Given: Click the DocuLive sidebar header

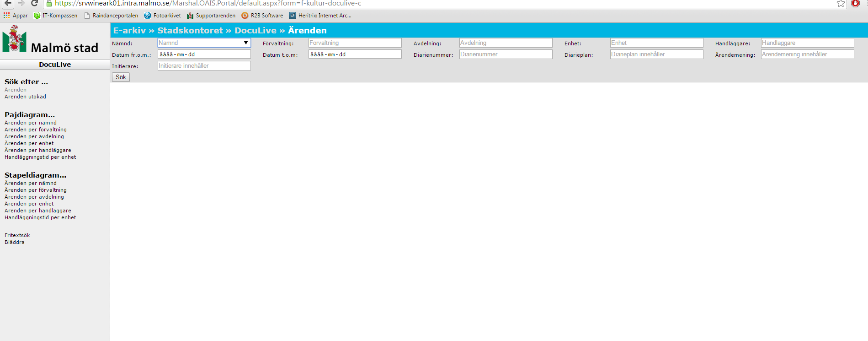Looking at the screenshot, I should click(55, 65).
